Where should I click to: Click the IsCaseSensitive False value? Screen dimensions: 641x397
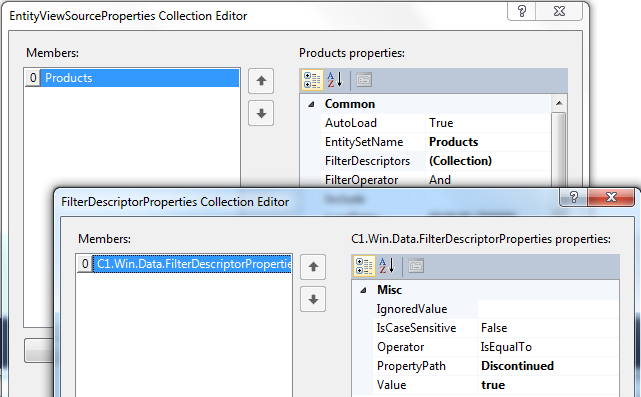coord(548,328)
